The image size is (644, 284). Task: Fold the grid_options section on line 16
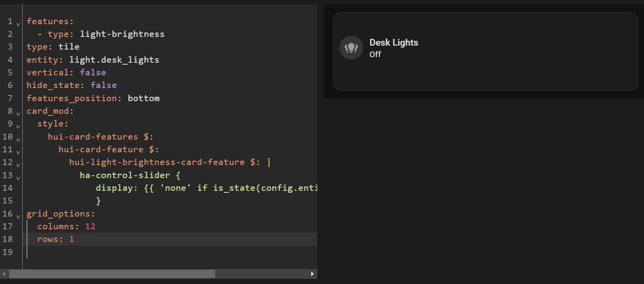click(x=18, y=216)
